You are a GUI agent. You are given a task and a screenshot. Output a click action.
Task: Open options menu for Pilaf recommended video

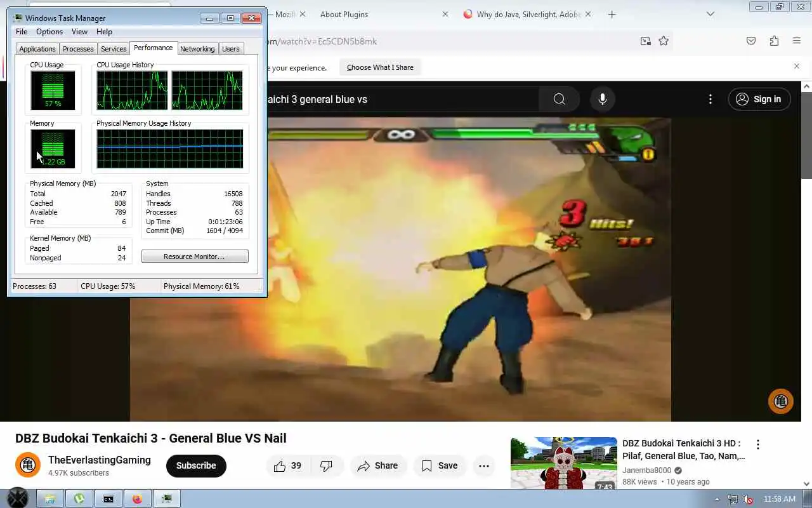point(757,444)
